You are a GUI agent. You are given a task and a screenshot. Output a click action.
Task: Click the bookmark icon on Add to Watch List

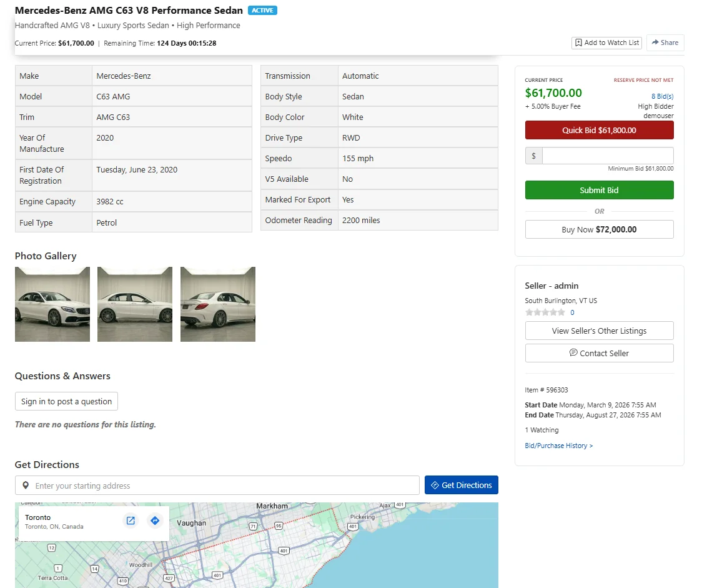[578, 42]
